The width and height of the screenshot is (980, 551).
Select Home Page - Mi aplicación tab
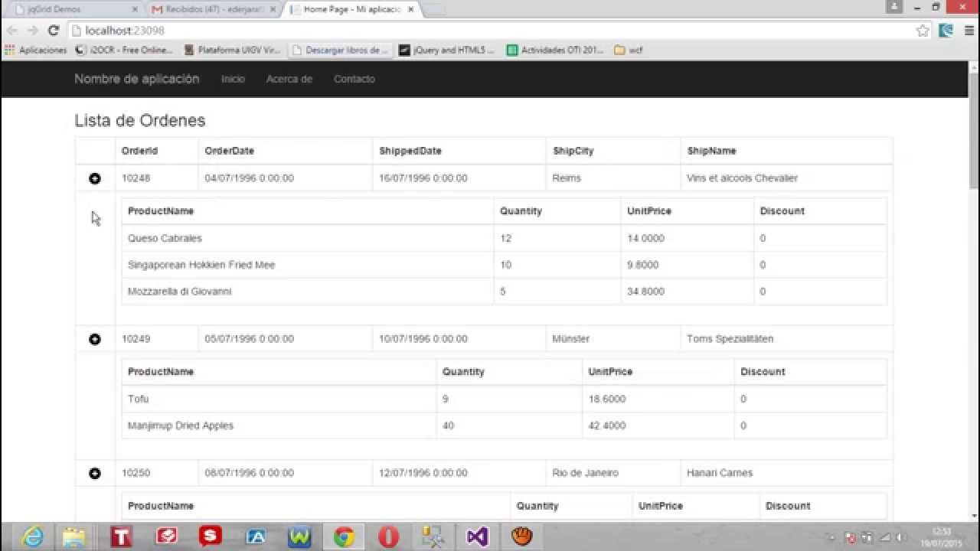coord(352,9)
